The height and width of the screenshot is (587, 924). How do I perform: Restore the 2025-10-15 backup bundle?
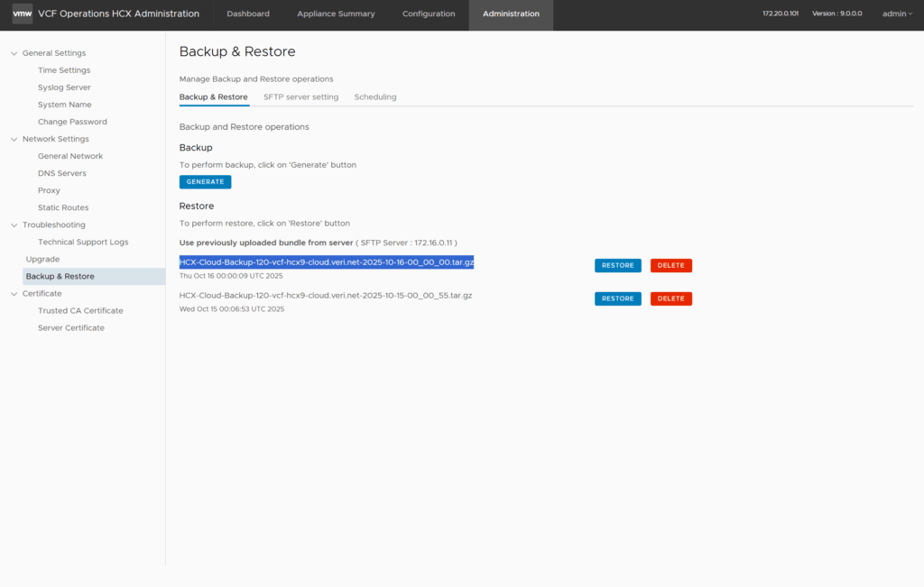click(617, 298)
